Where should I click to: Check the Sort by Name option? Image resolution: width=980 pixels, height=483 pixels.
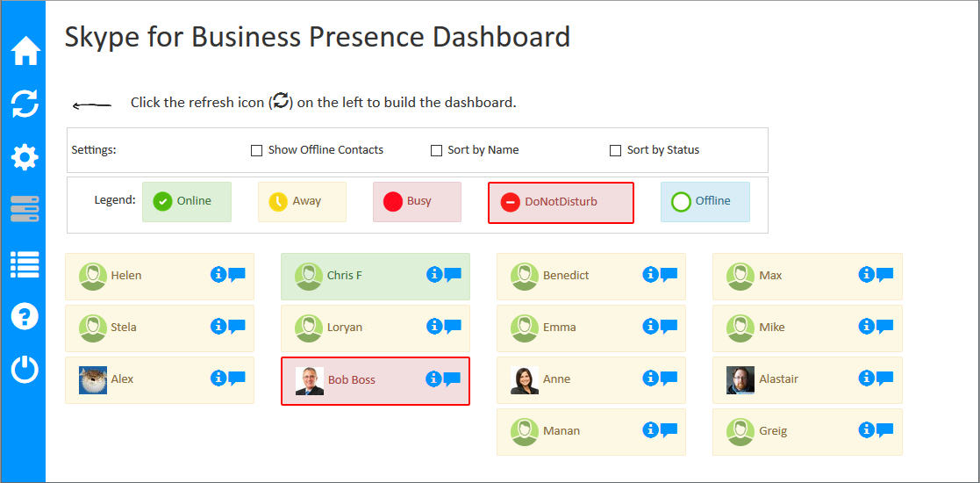pyautogui.click(x=436, y=150)
